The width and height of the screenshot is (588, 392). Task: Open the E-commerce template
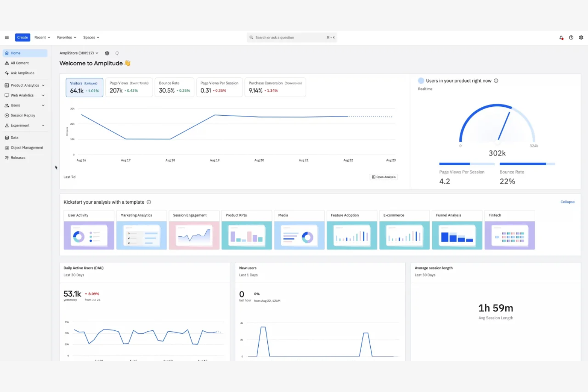pos(404,230)
